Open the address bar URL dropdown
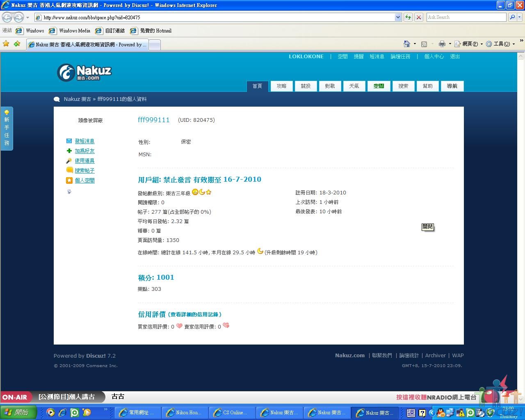Image resolution: width=525 pixels, height=420 pixels. [398, 17]
